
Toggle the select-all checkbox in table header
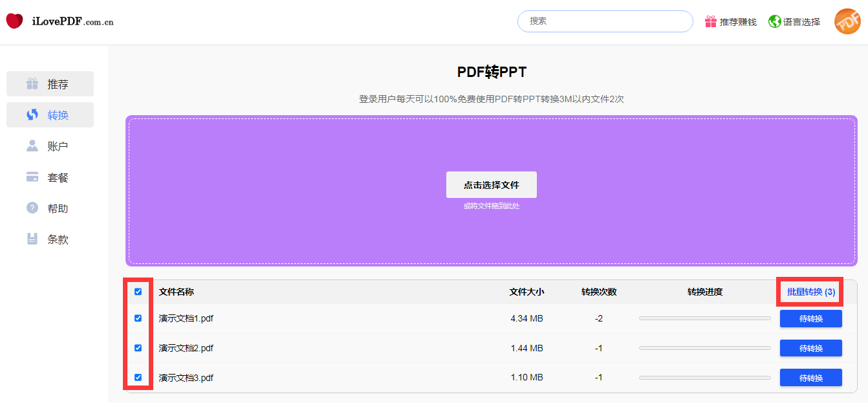tap(138, 292)
